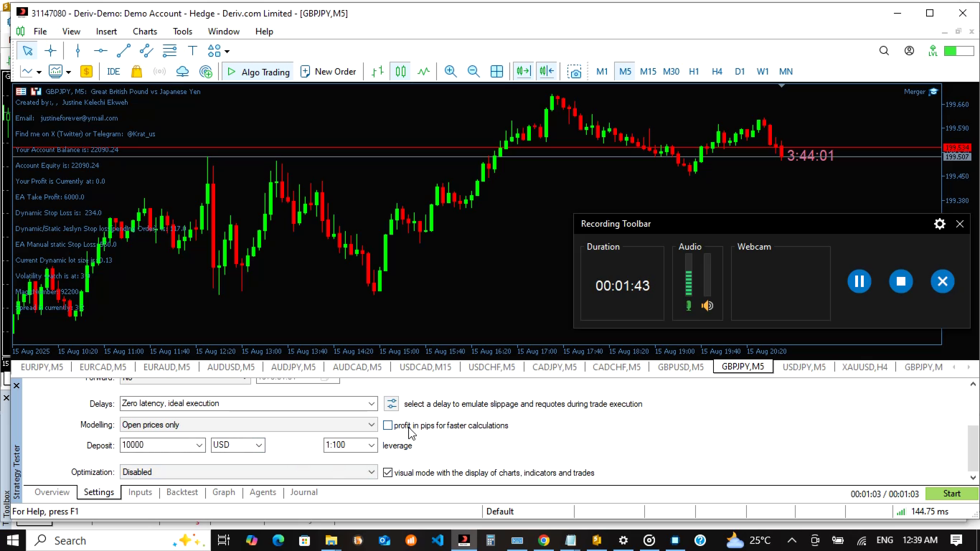
Task: Select the text label tool
Action: coord(192,51)
